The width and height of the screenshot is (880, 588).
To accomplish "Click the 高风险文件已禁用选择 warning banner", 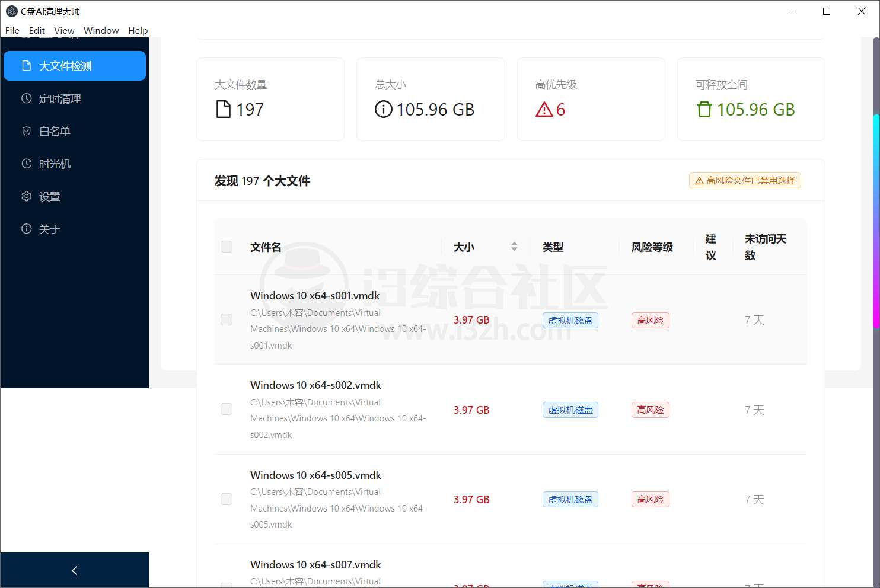I will 744,180.
